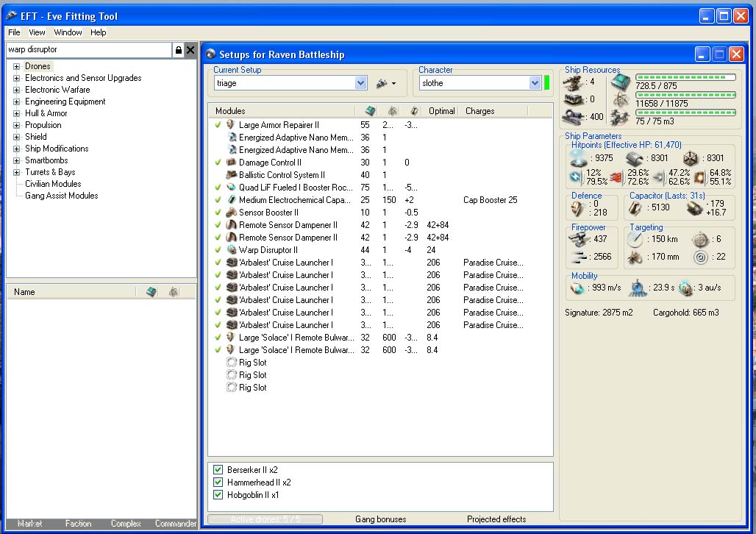Viewport: 756px width, 534px height.
Task: Click the Damage Control II module icon
Action: click(x=232, y=163)
